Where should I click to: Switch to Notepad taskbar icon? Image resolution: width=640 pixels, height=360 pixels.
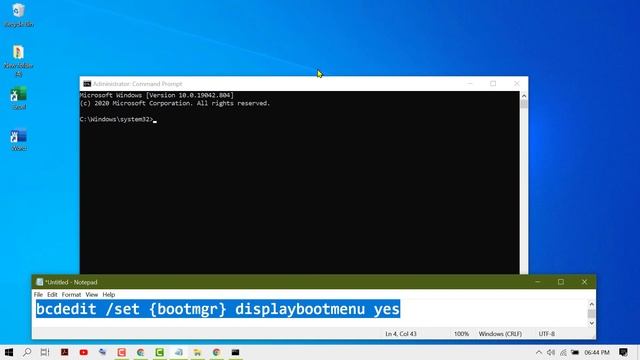(178, 352)
